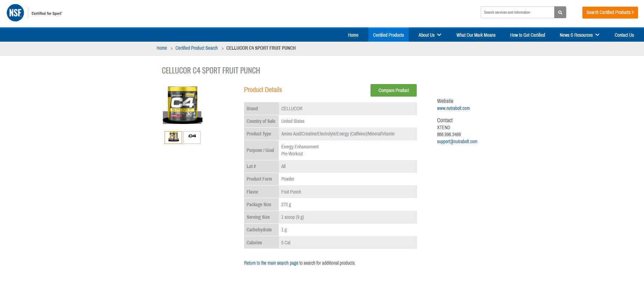Focus the search services and information field
Viewport: 644px width, 286px height.
[x=517, y=12]
